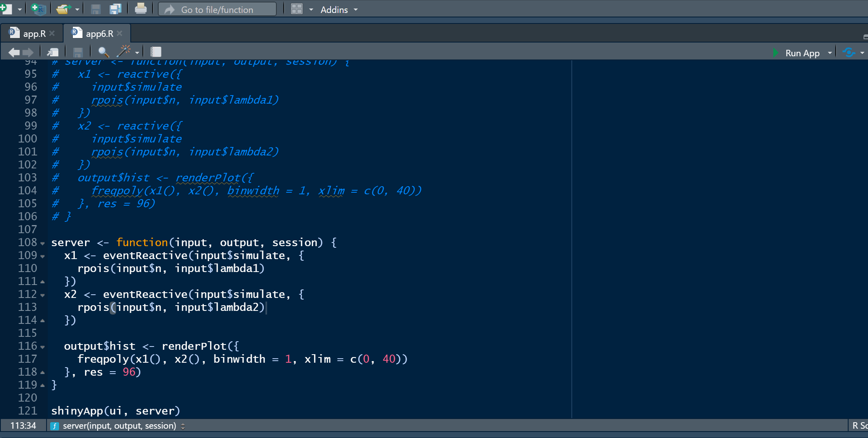
Task: Click the workspace panes grid icon
Action: 297,9
